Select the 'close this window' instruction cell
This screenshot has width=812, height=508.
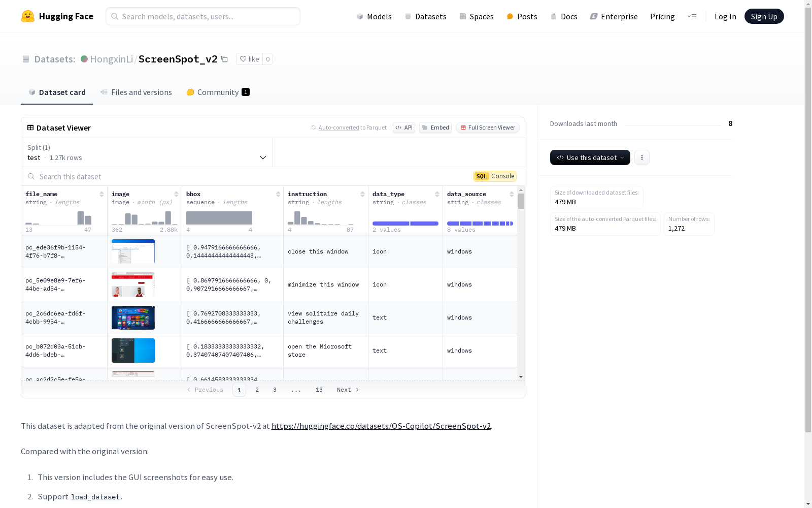(x=326, y=251)
